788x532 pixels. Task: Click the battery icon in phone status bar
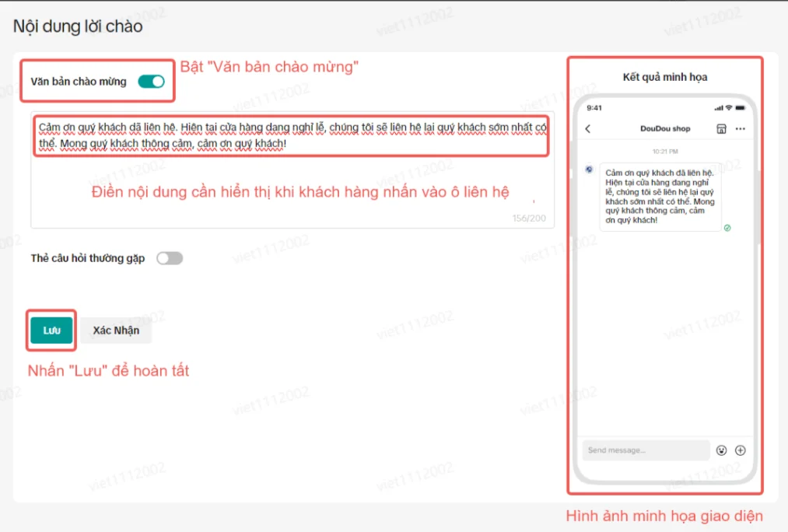click(741, 108)
